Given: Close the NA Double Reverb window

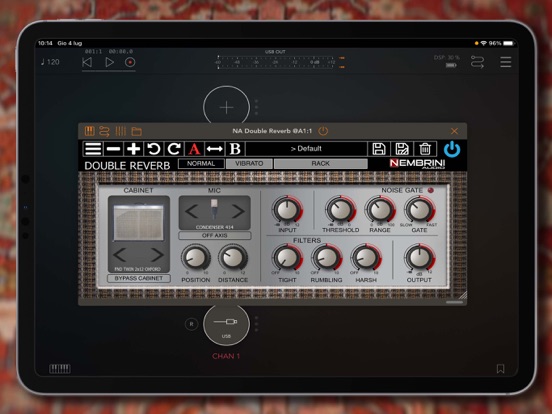Looking at the screenshot, I should click(454, 131).
